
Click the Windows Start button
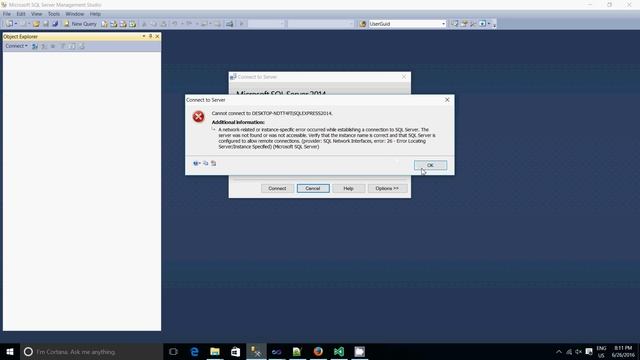(x=10, y=351)
